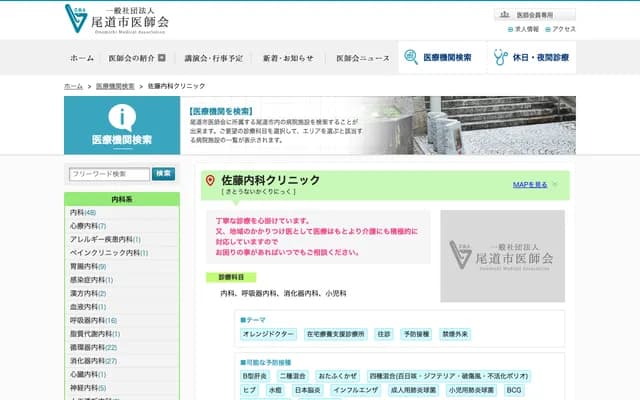Screen dimensions: 640x400
Task: Click the 小児用肺炎球菌 vaccination tag
Action: click(x=471, y=390)
